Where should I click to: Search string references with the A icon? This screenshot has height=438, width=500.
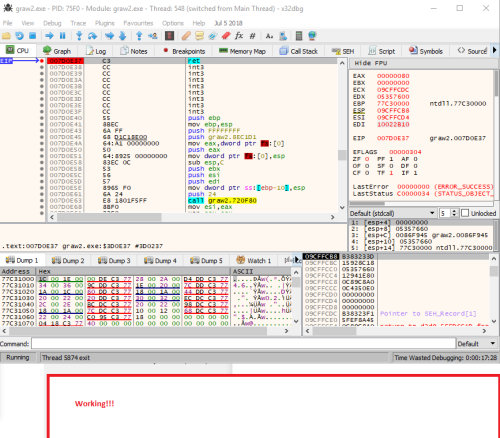(269, 36)
